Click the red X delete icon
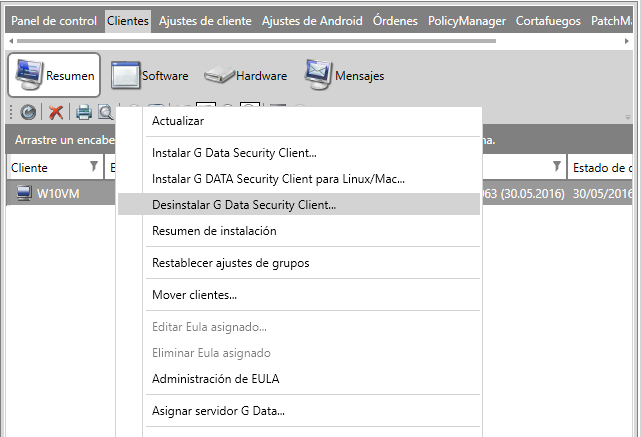 [x=56, y=113]
